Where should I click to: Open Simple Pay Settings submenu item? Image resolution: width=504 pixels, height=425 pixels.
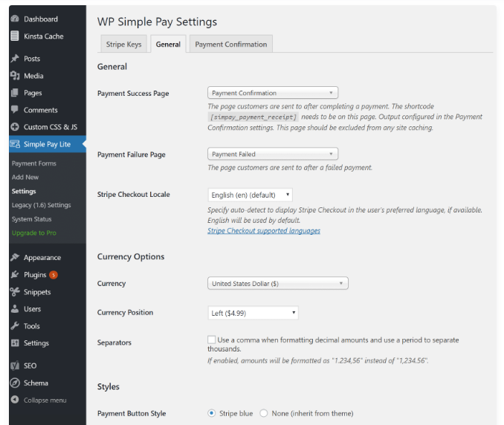pyautogui.click(x=24, y=191)
